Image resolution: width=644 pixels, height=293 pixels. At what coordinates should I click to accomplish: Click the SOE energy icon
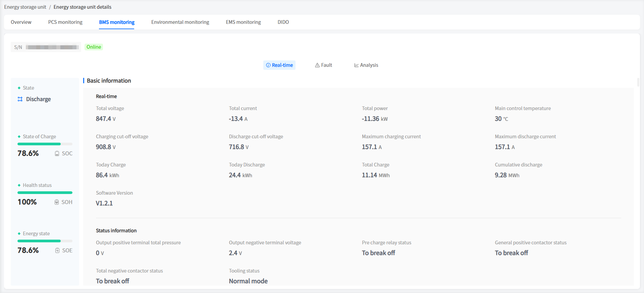(57, 250)
